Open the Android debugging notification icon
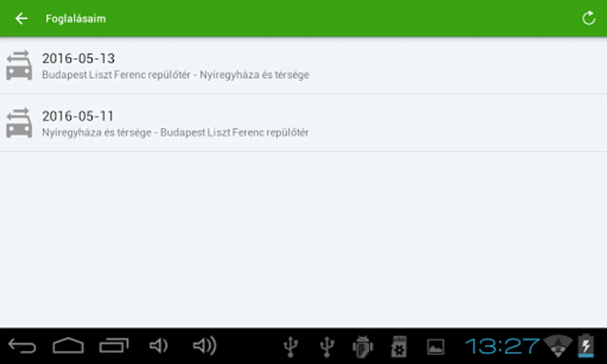Viewport: 607px width, 364px height. 363,347
